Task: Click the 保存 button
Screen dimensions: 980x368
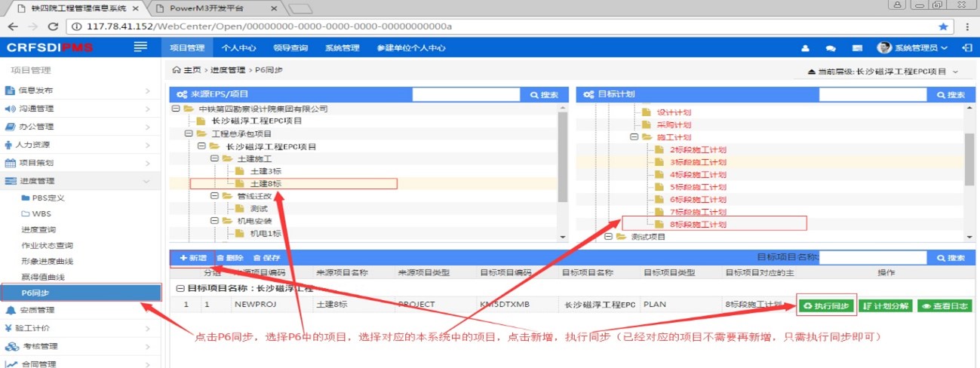Action: tap(266, 258)
